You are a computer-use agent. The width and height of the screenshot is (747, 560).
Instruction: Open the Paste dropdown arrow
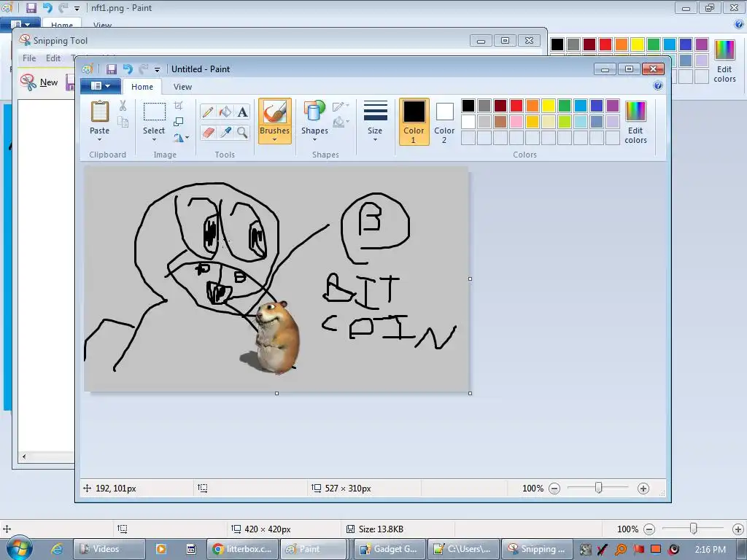pyautogui.click(x=99, y=139)
